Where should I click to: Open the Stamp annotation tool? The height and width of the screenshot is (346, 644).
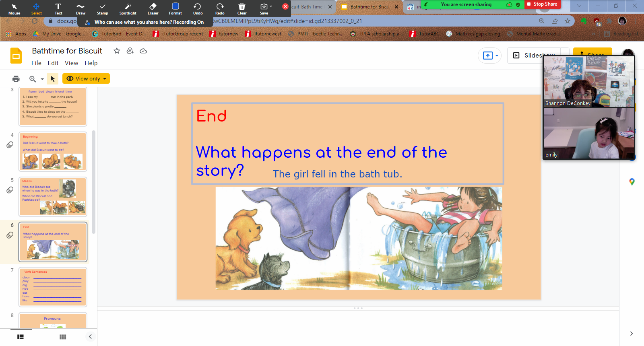pyautogui.click(x=103, y=8)
